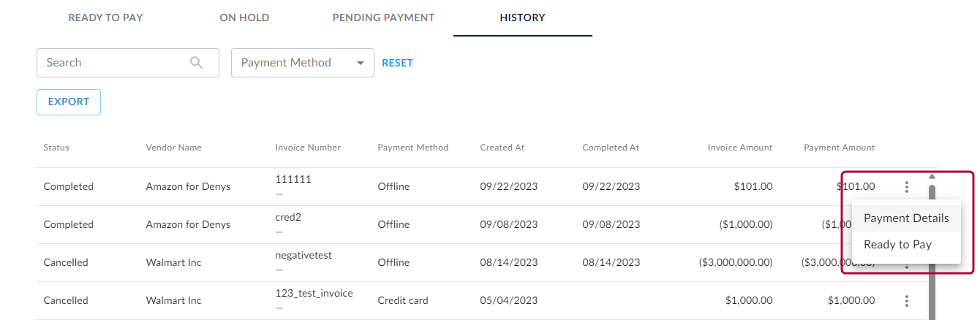Click the search magnifier icon
Viewport: 980px width, 320px height.
(196, 63)
